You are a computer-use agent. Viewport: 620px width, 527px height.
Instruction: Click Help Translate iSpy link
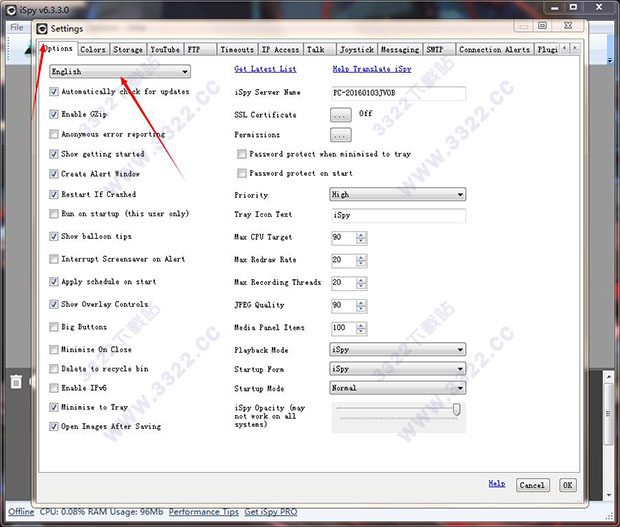click(372, 69)
